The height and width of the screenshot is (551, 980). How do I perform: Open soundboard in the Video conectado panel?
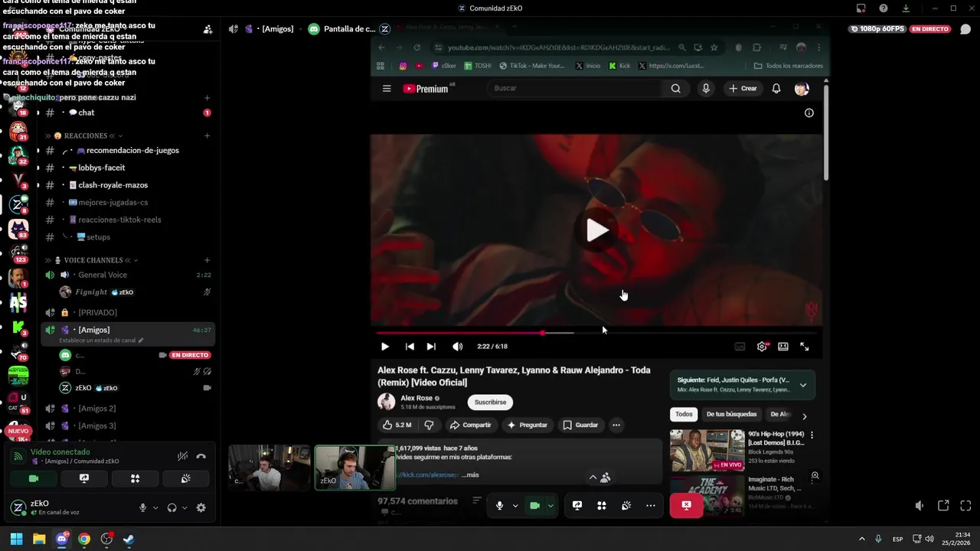(185, 478)
